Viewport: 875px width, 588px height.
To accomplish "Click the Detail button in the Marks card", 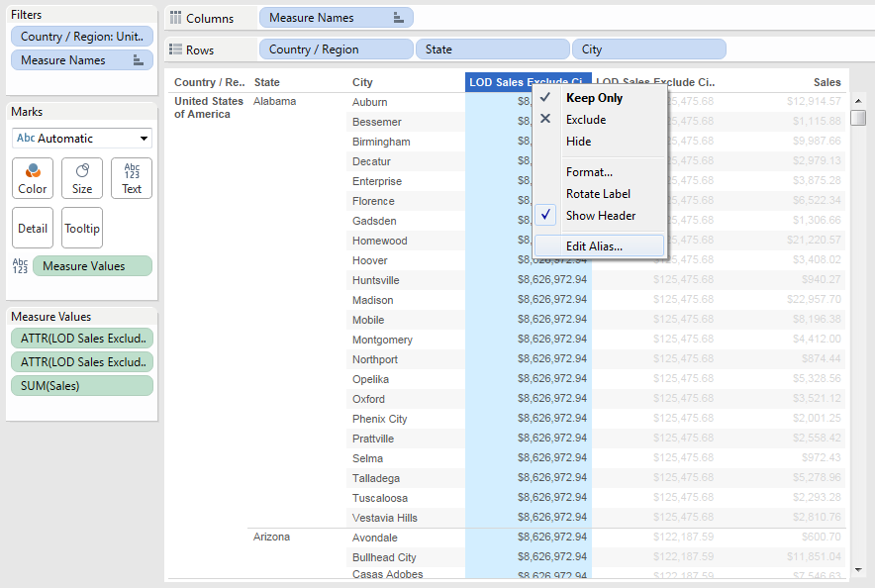I will coord(32,228).
